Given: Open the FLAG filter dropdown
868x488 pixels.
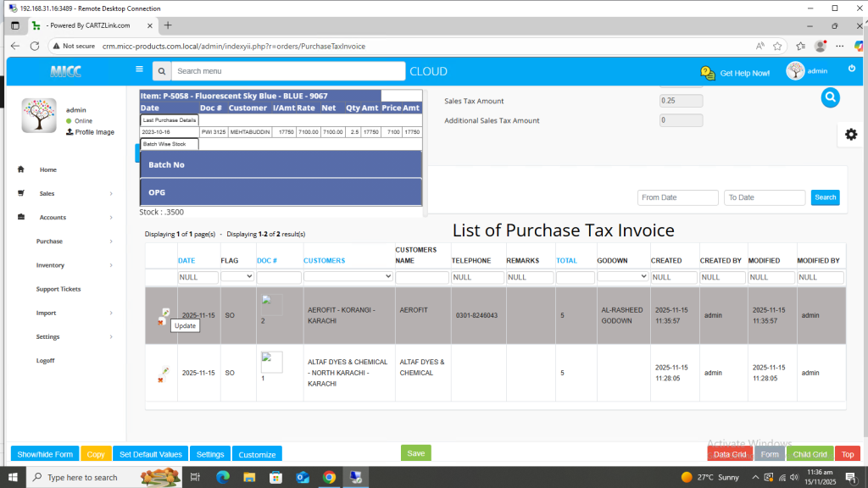Looking at the screenshot, I should (x=237, y=277).
